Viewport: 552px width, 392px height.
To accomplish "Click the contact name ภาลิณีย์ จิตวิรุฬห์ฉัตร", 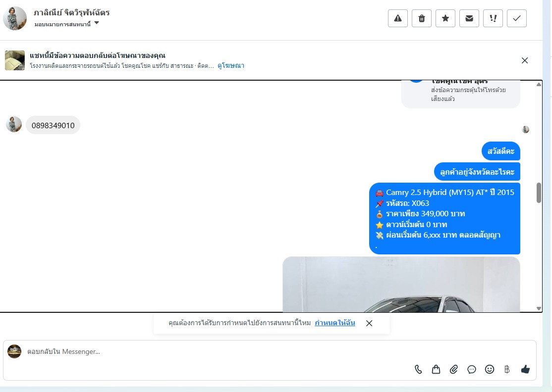I will [71, 13].
